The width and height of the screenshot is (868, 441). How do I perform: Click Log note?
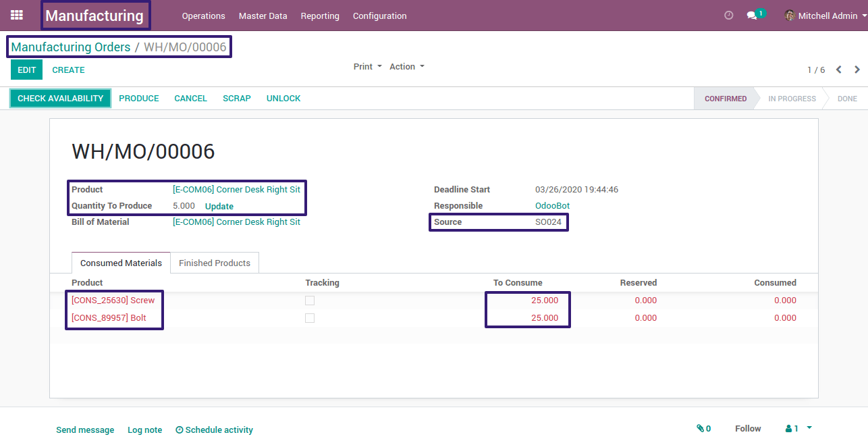tap(144, 430)
